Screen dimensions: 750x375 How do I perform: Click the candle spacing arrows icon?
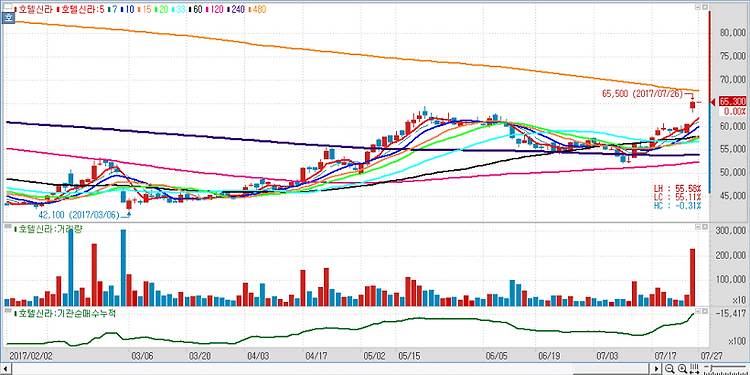(695, 368)
